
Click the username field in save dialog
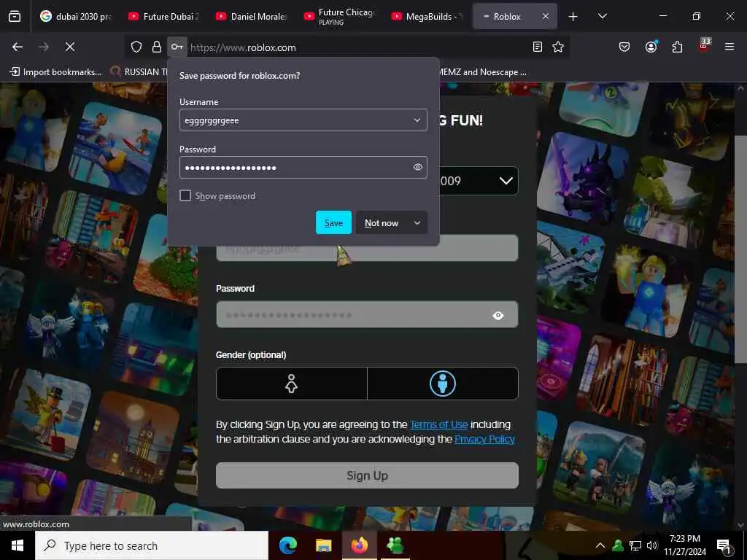click(x=303, y=120)
